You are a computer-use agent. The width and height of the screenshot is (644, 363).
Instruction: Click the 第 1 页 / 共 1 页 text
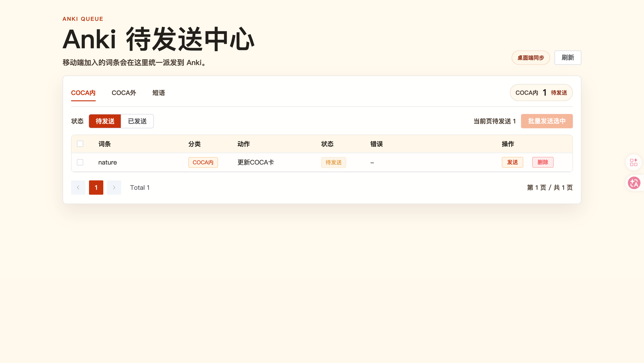pyautogui.click(x=550, y=188)
